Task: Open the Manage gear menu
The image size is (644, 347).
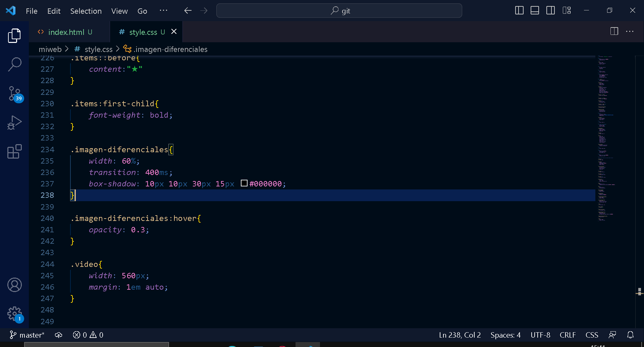Action: (x=15, y=314)
